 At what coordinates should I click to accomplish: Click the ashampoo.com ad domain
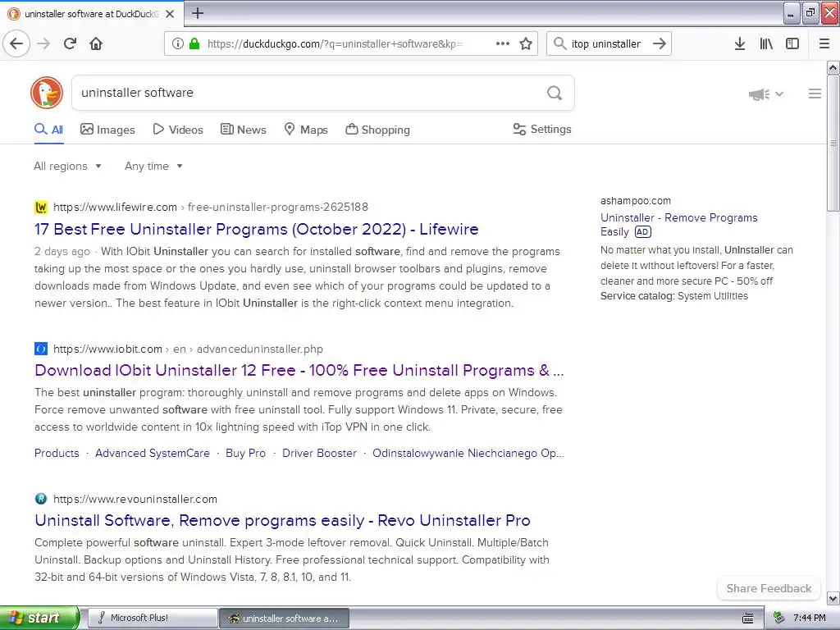[636, 201]
